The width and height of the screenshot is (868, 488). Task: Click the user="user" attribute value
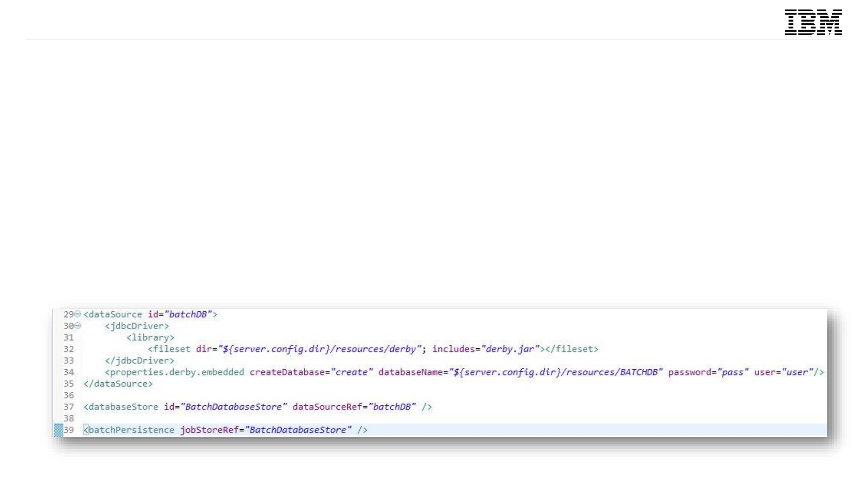(797, 372)
